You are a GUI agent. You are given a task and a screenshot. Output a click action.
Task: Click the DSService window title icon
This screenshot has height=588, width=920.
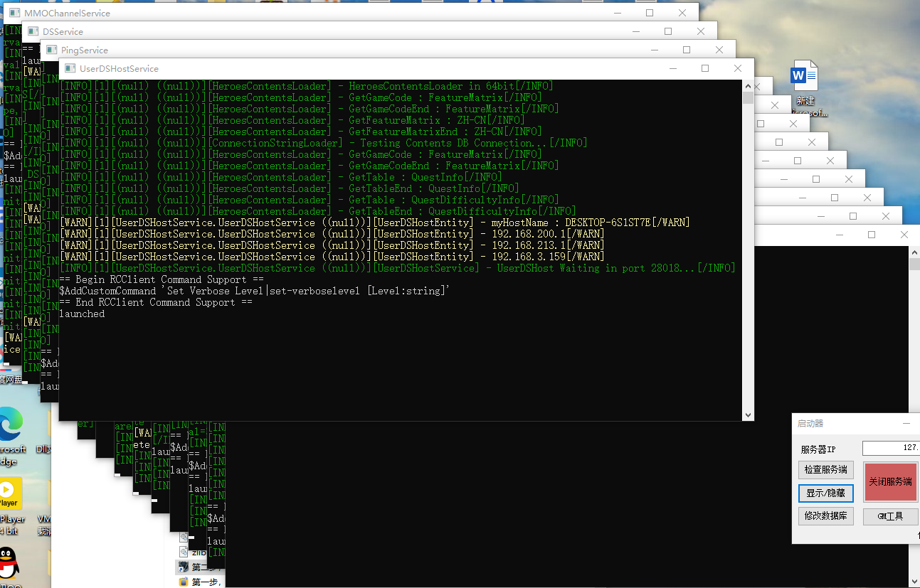point(33,32)
